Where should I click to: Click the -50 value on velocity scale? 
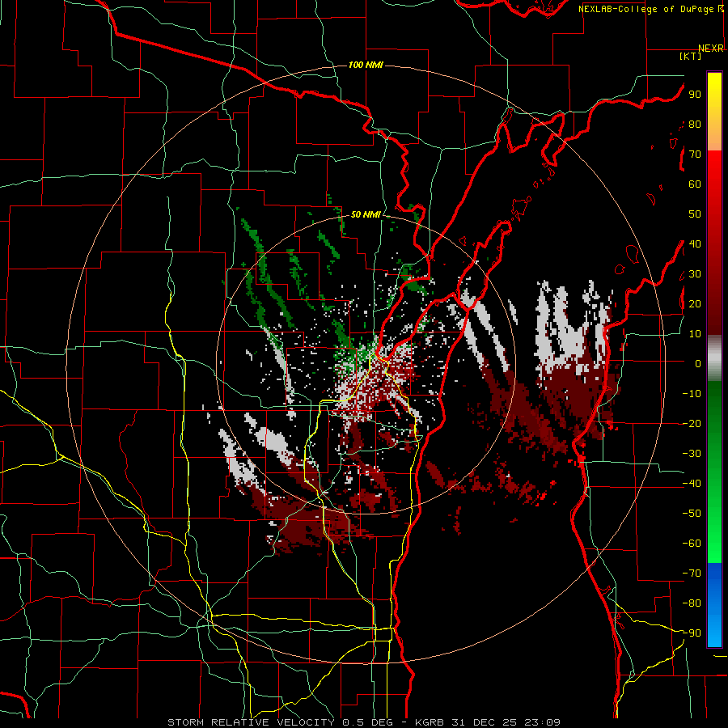pos(692,514)
